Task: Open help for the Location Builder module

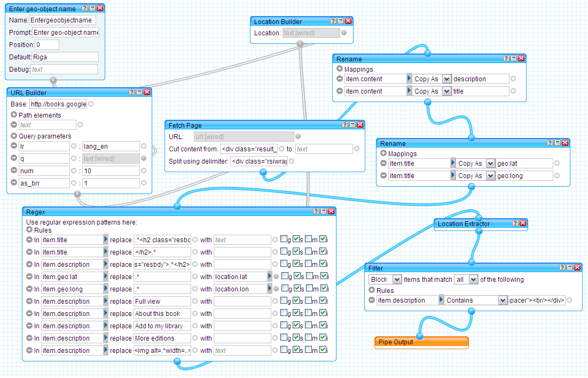Action: click(x=333, y=21)
